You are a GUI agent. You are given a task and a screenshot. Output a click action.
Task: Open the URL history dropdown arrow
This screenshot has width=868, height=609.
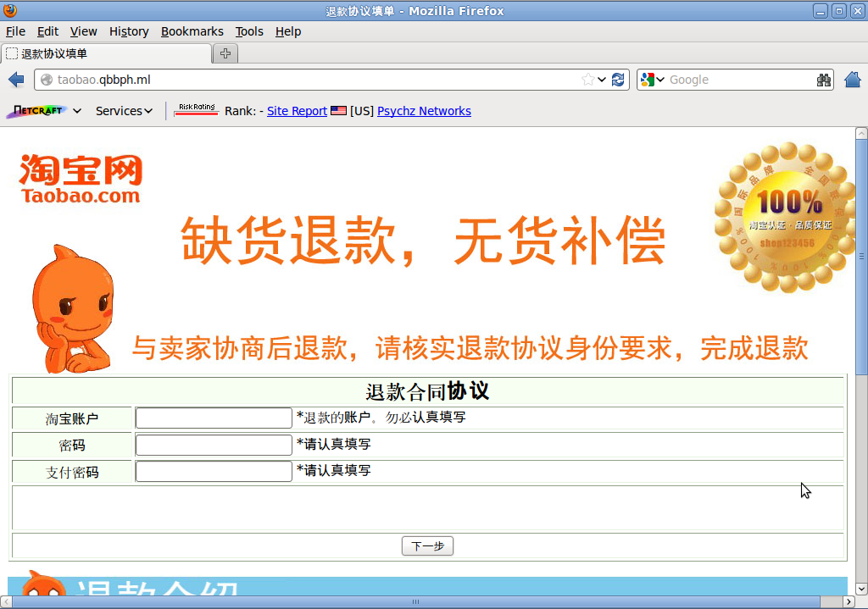pos(602,80)
